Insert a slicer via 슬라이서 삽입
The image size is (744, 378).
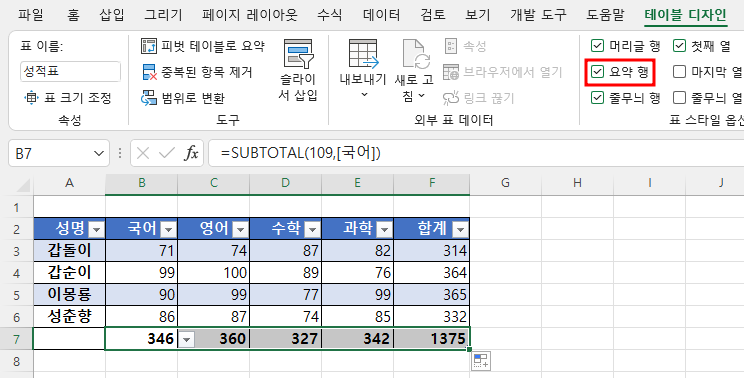tap(298, 71)
